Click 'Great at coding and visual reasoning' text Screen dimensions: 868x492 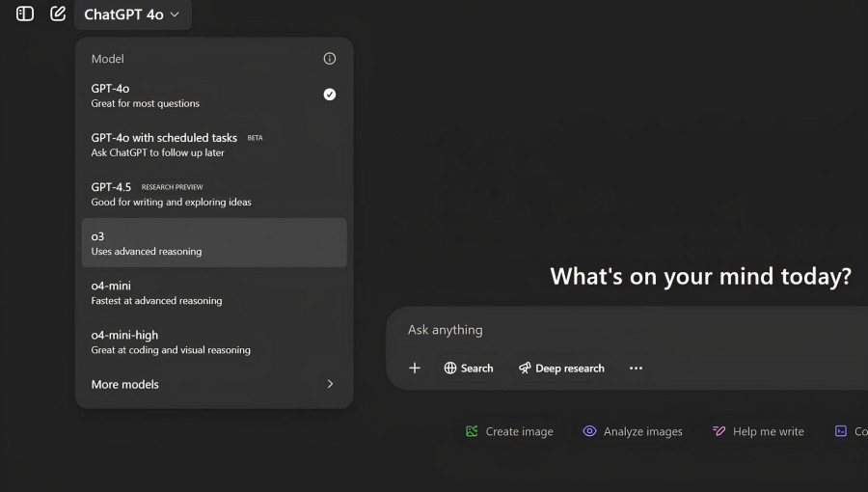tap(171, 350)
